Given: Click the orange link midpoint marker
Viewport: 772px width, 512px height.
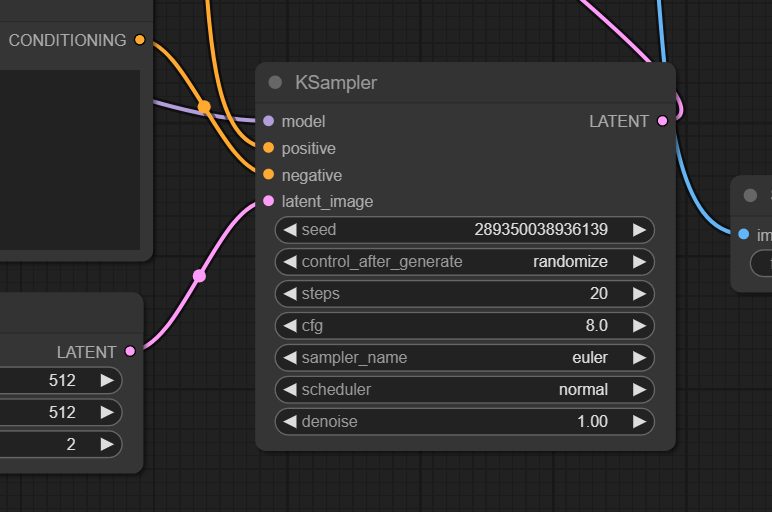Looking at the screenshot, I should click(x=204, y=106).
